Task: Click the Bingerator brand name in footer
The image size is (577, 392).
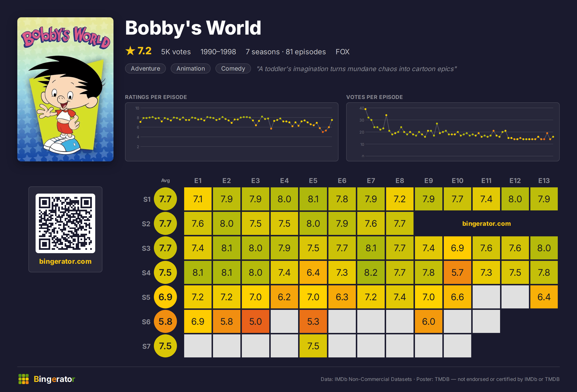Action: coord(54,379)
